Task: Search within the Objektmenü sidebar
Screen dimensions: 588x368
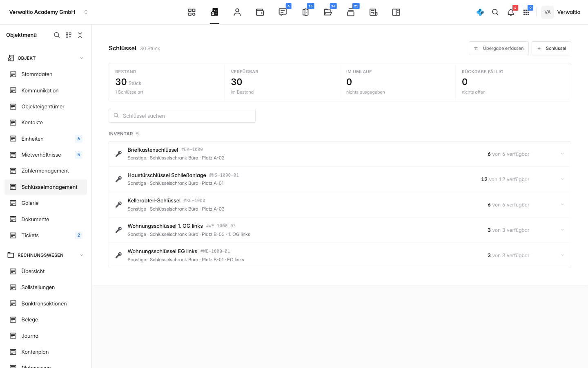Action: pyautogui.click(x=57, y=35)
